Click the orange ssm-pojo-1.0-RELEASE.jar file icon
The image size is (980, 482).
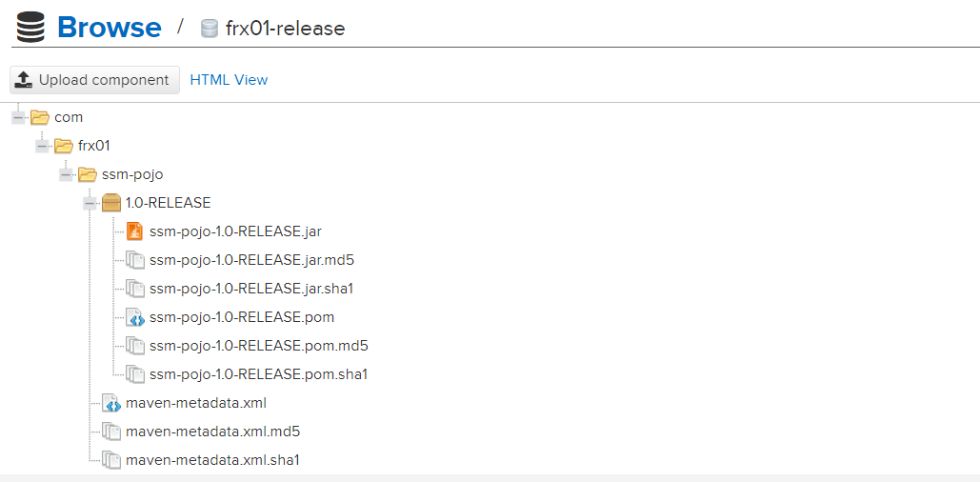(x=135, y=231)
